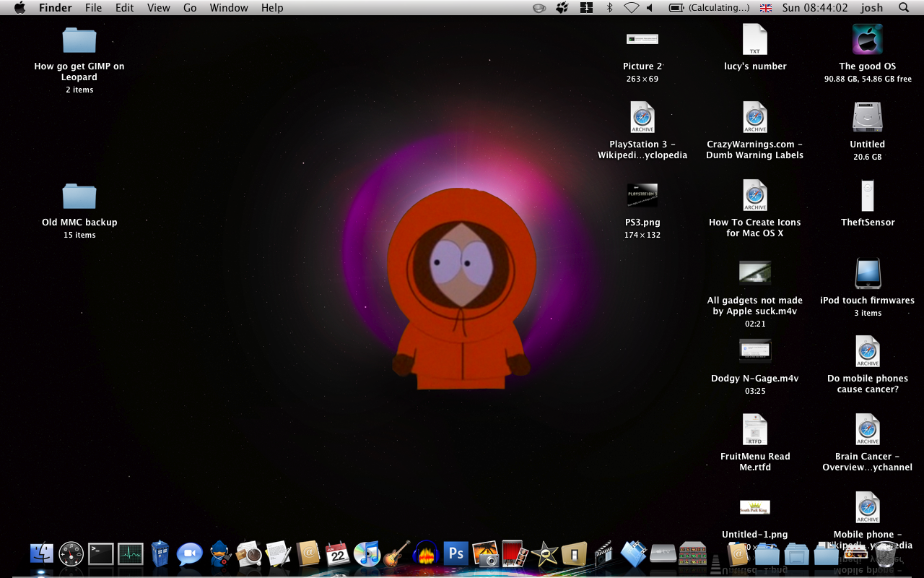
Task: Open iPhoto from the Dock
Action: (486, 554)
